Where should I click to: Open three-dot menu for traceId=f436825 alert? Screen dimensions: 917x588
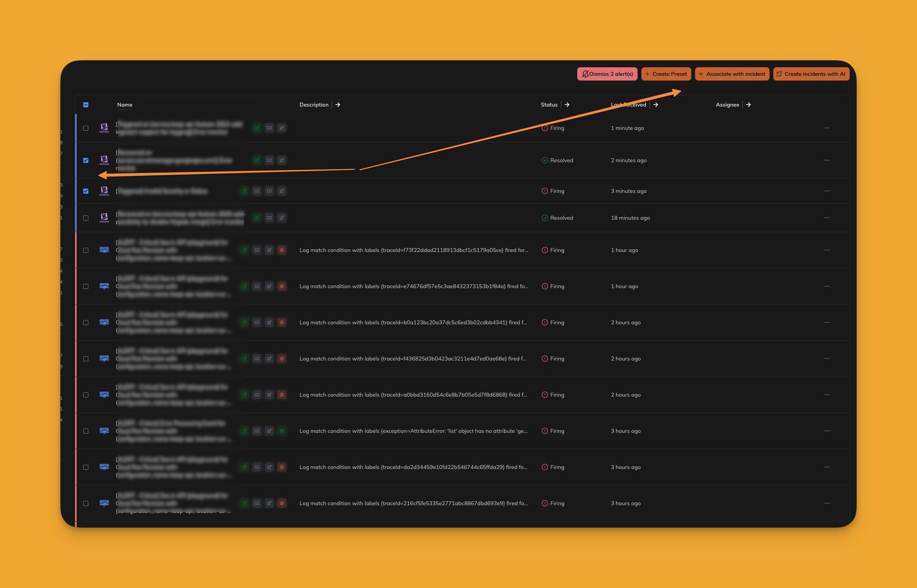point(827,359)
